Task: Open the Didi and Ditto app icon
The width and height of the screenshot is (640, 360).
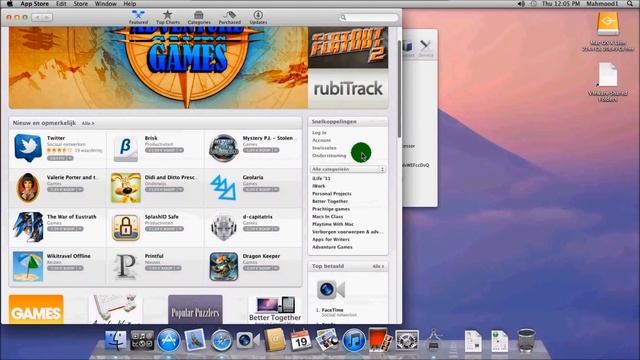Action: (126, 188)
